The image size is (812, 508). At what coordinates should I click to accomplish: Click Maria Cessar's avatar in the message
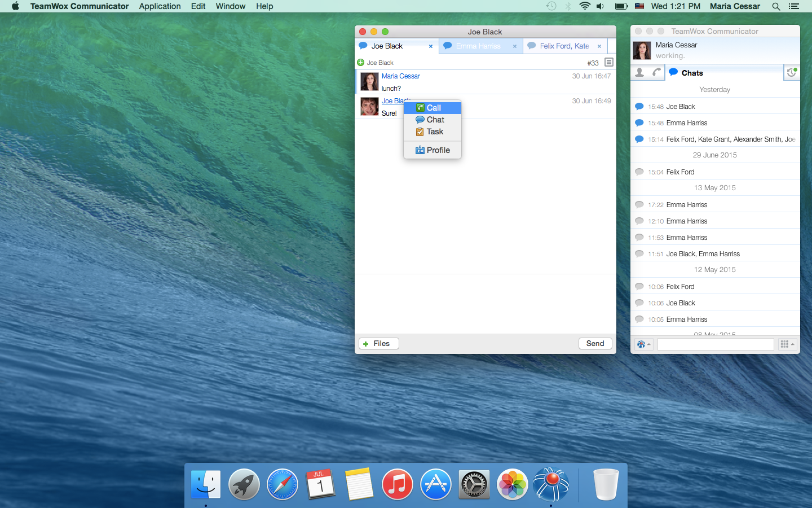(369, 81)
